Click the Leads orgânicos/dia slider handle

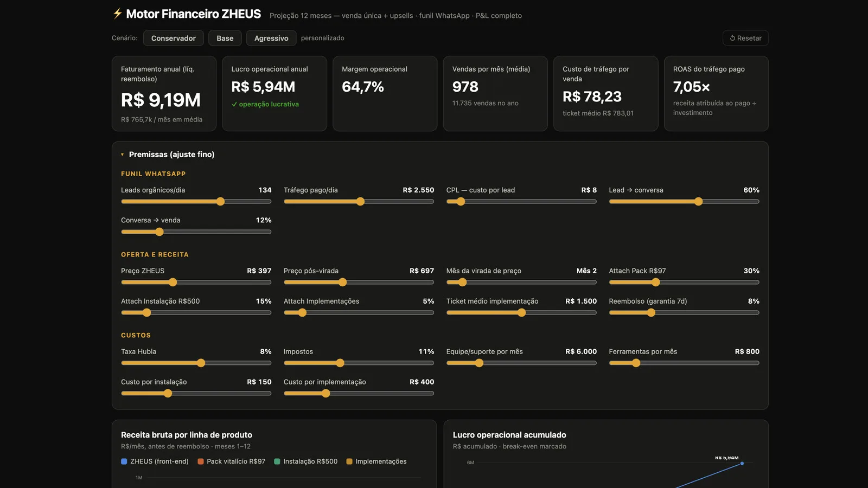point(220,202)
